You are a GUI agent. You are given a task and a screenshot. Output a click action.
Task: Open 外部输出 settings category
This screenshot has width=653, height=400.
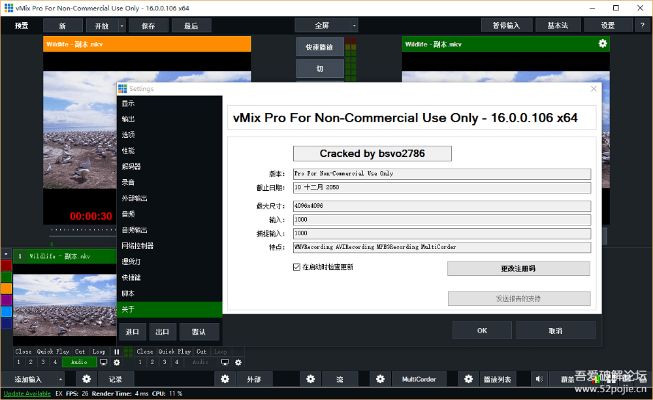pos(169,198)
